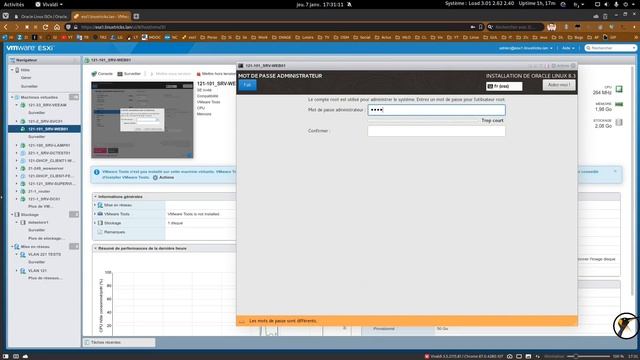Click the Aidez-moi button in installer
This screenshot has height=360, width=640.
click(x=559, y=85)
